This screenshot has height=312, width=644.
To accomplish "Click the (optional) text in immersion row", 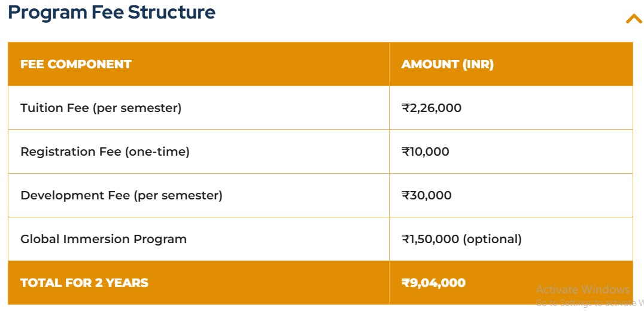I will [492, 240].
